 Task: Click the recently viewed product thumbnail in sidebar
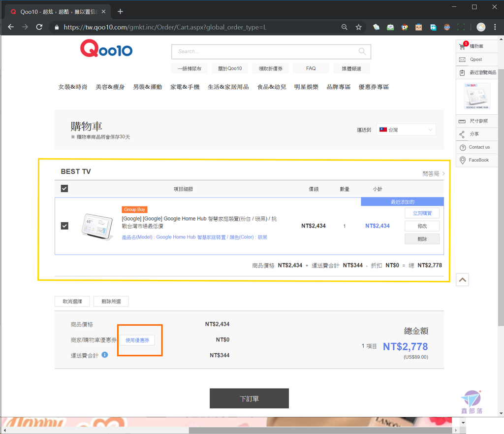pyautogui.click(x=477, y=96)
